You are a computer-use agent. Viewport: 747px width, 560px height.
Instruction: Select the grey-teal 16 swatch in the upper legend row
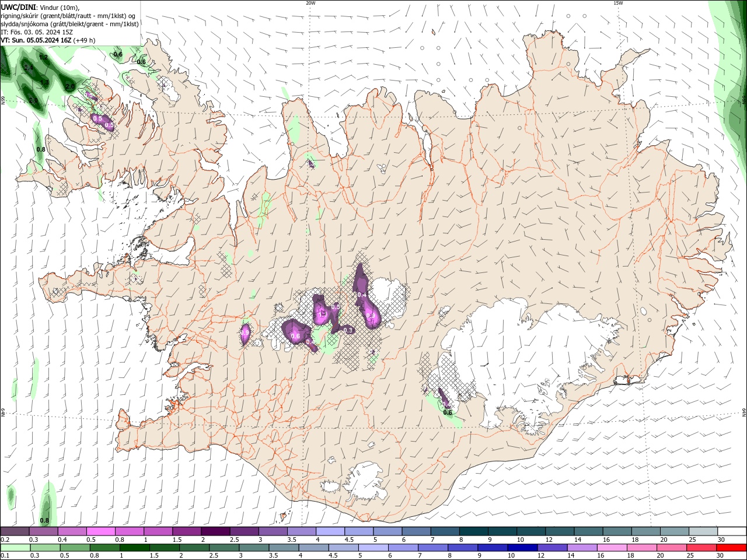click(617, 531)
